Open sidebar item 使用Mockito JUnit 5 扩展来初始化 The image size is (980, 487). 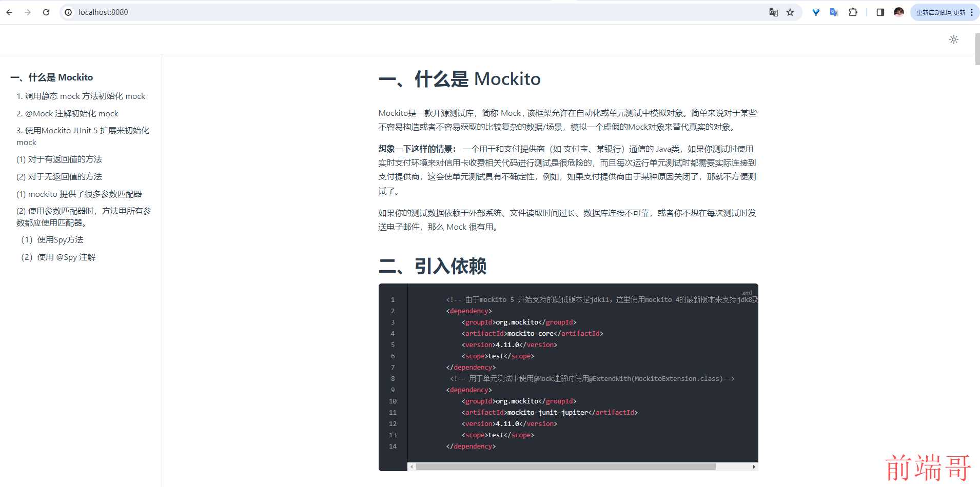83,136
